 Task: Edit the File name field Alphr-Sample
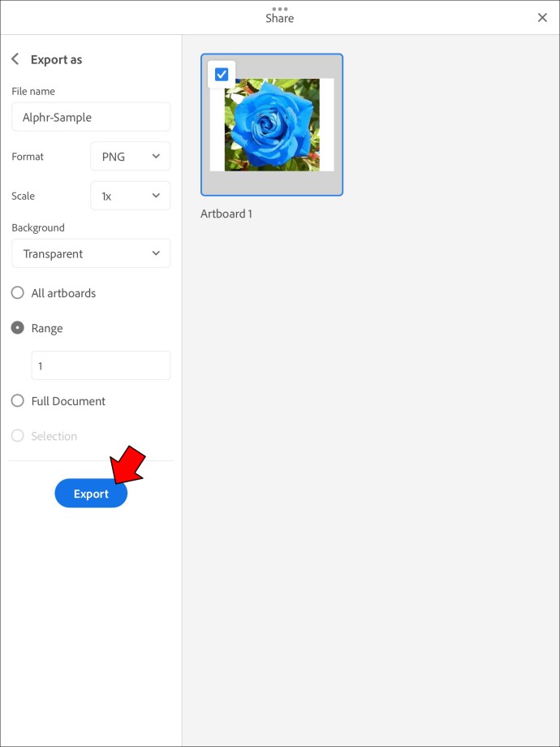91,117
